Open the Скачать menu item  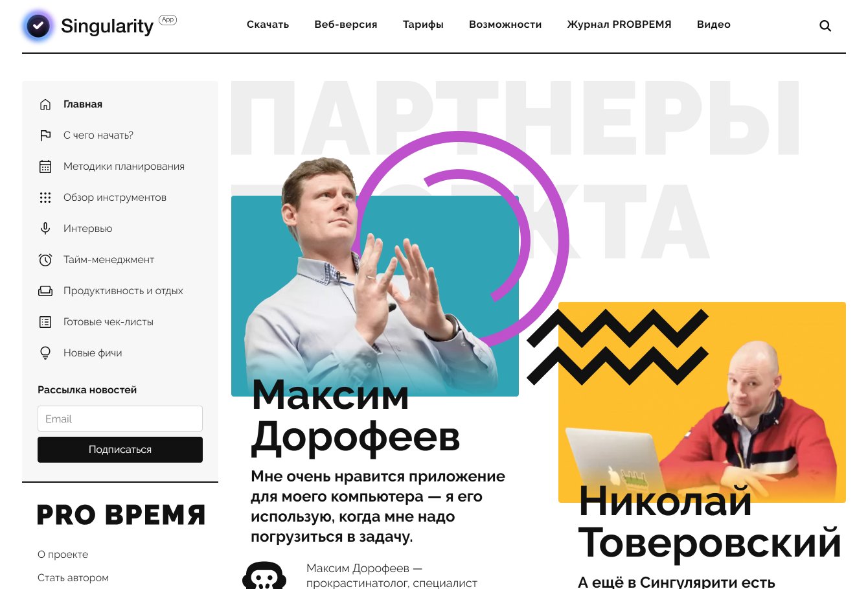tap(268, 25)
